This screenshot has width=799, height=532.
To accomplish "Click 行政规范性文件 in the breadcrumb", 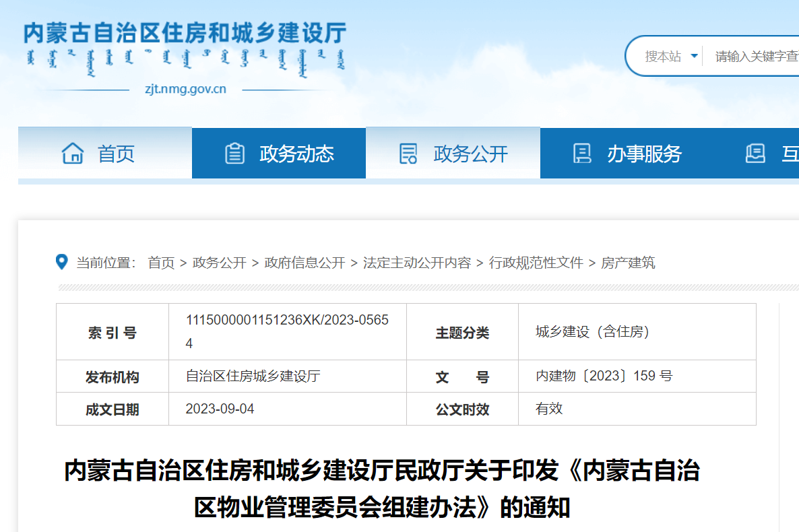I will (536, 263).
